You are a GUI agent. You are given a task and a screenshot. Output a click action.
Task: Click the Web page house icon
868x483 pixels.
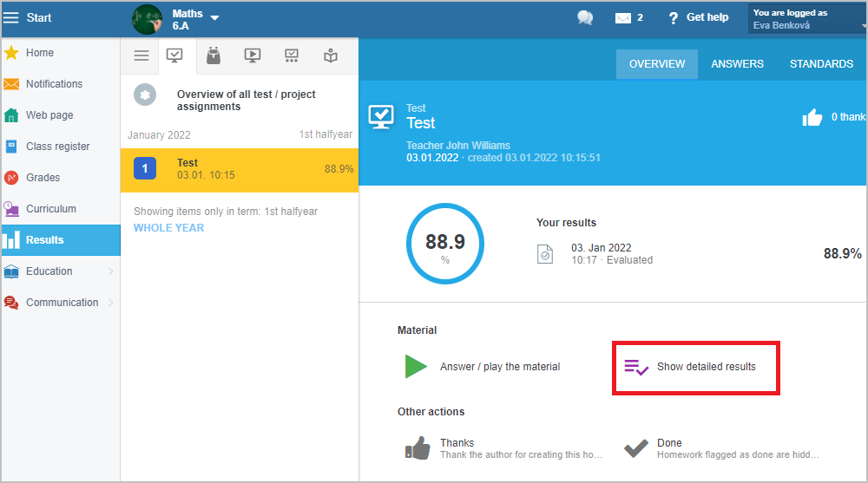click(x=11, y=115)
